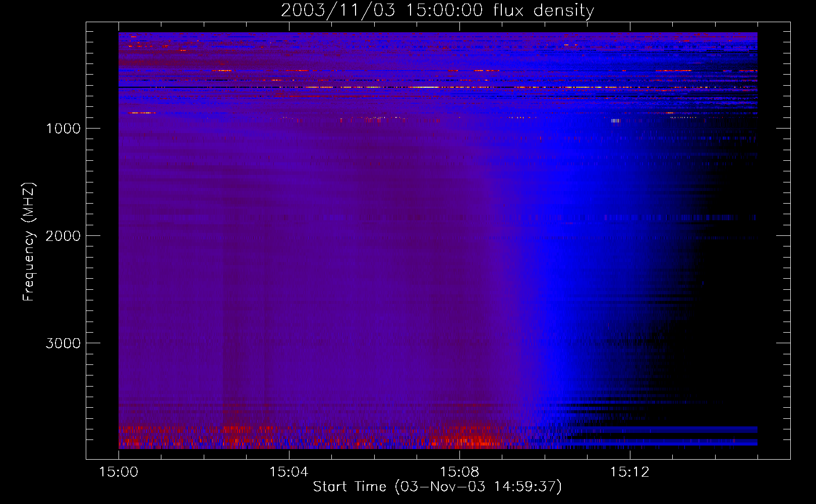Click the 3000 frequency tick label
This screenshot has width=816, height=504.
(x=63, y=343)
